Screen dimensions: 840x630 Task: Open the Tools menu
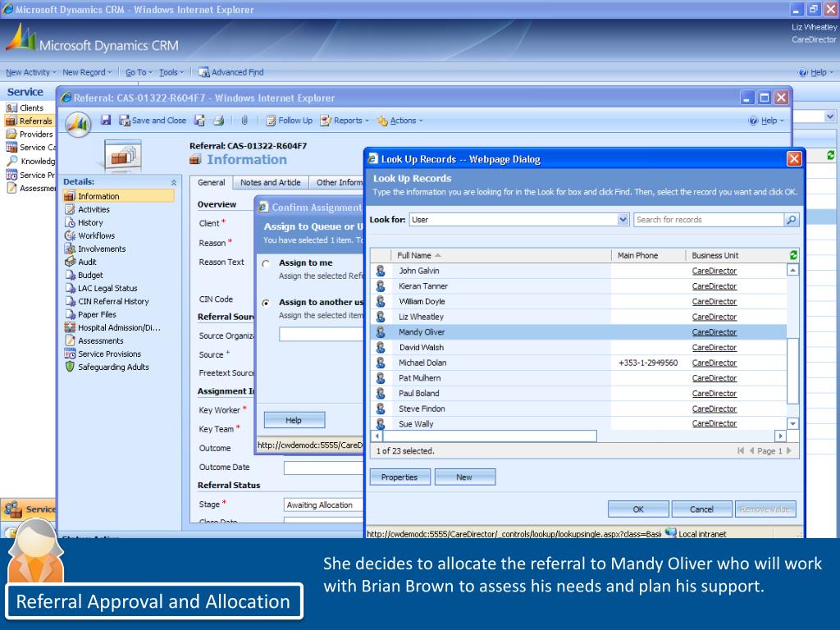[171, 72]
